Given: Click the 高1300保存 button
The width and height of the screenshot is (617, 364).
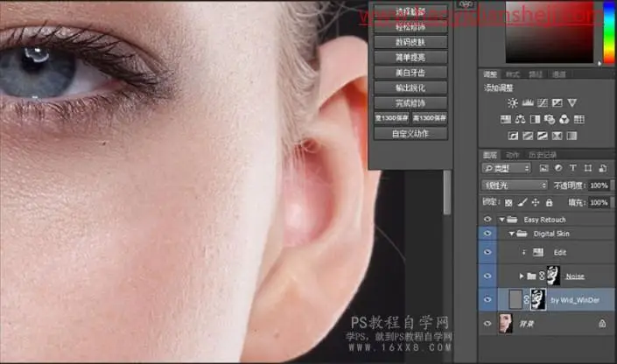Looking at the screenshot, I should (430, 118).
